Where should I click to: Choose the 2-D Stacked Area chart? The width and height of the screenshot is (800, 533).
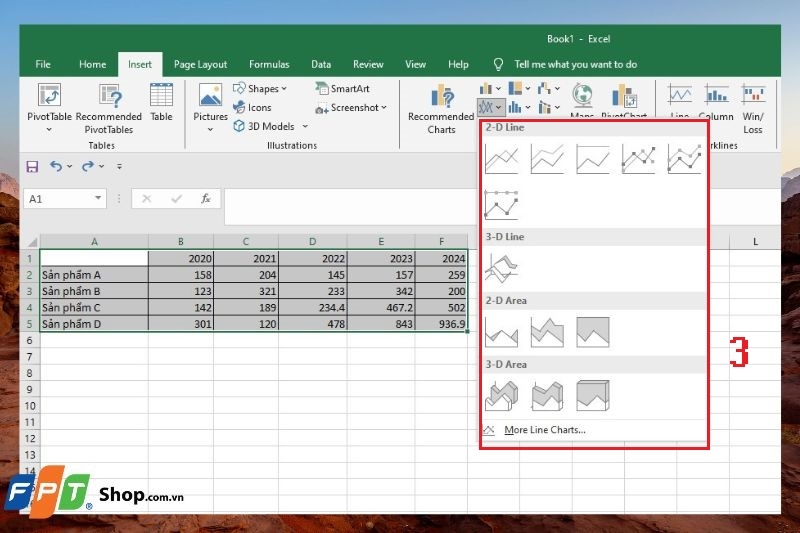547,332
